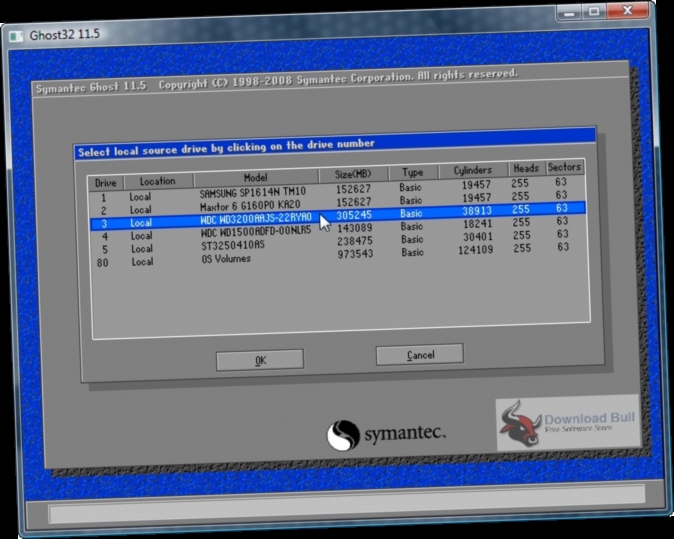Click the Type column header
Image resolution: width=674 pixels, height=539 pixels.
pos(413,172)
